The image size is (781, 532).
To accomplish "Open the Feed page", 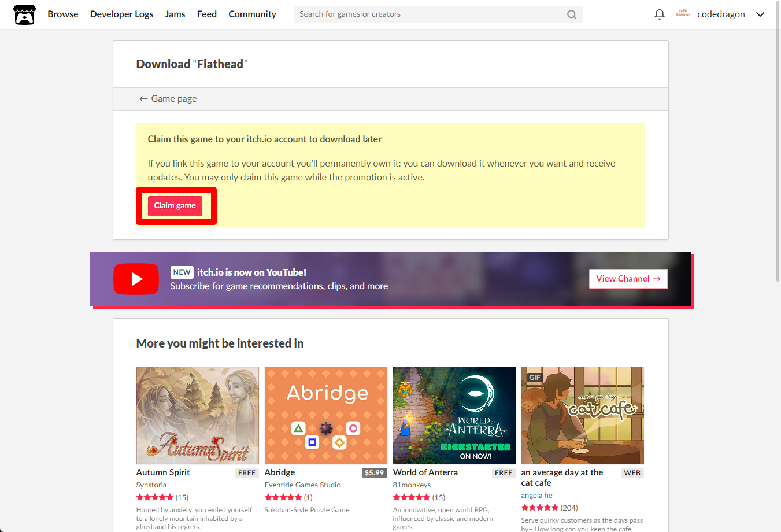I will click(x=207, y=14).
